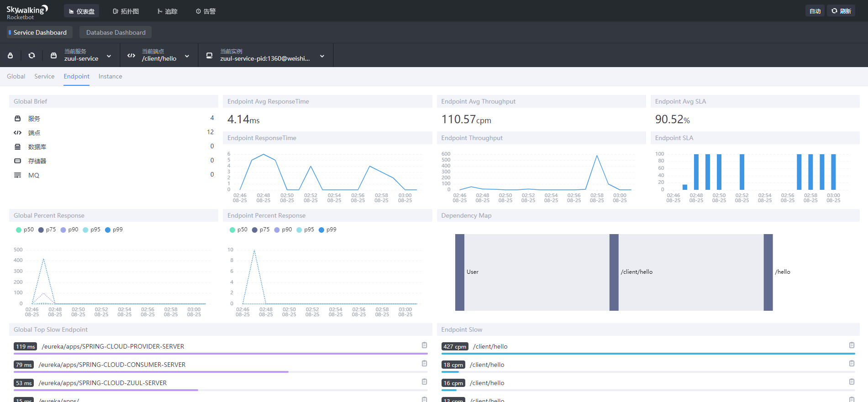Copy the SPRING-CLOUD-CONSUMER-SERVER endpoint via clipboard icon
Image resolution: width=868 pixels, height=402 pixels.
click(x=424, y=364)
